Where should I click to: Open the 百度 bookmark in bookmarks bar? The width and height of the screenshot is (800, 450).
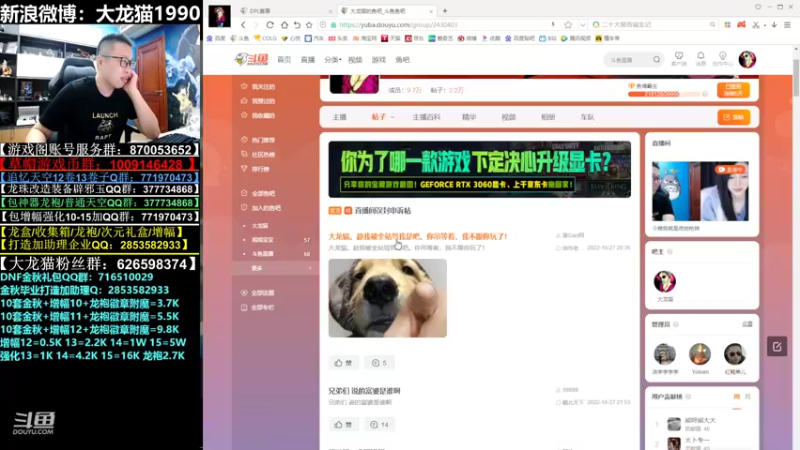coord(216,38)
